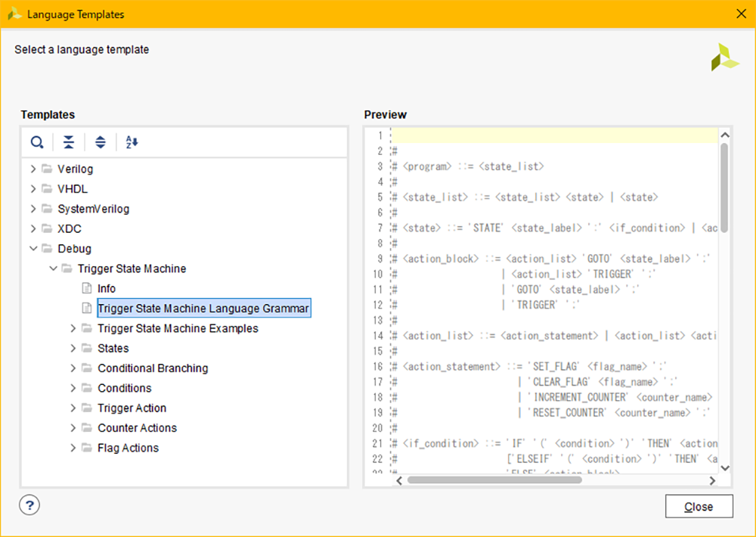This screenshot has height=537, width=756.
Task: Expand Trigger State Machine Examples
Action: 73,328
